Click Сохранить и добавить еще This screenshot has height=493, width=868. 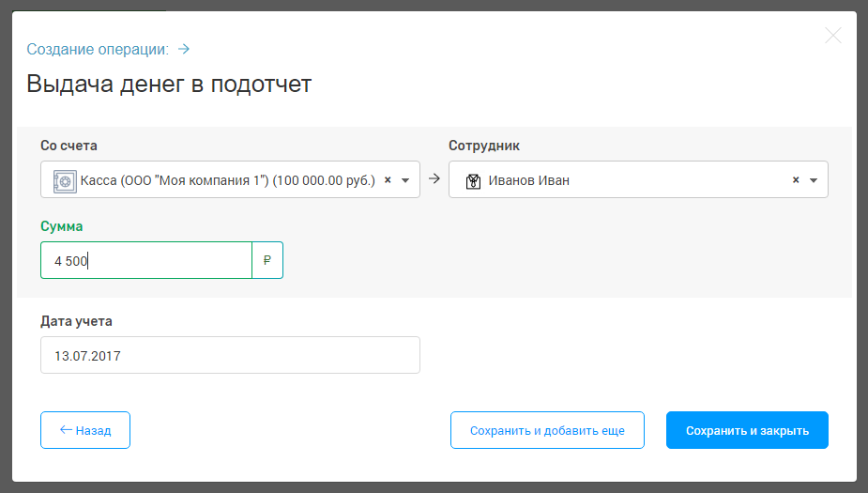pos(547,430)
